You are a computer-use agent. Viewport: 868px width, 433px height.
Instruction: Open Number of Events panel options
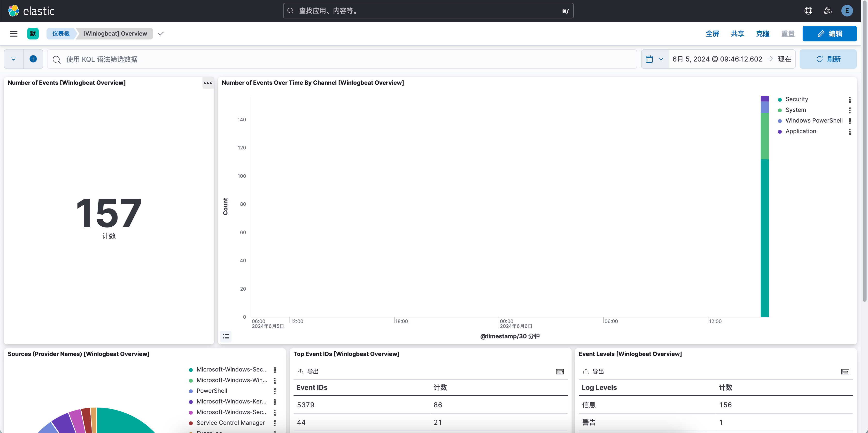(208, 83)
